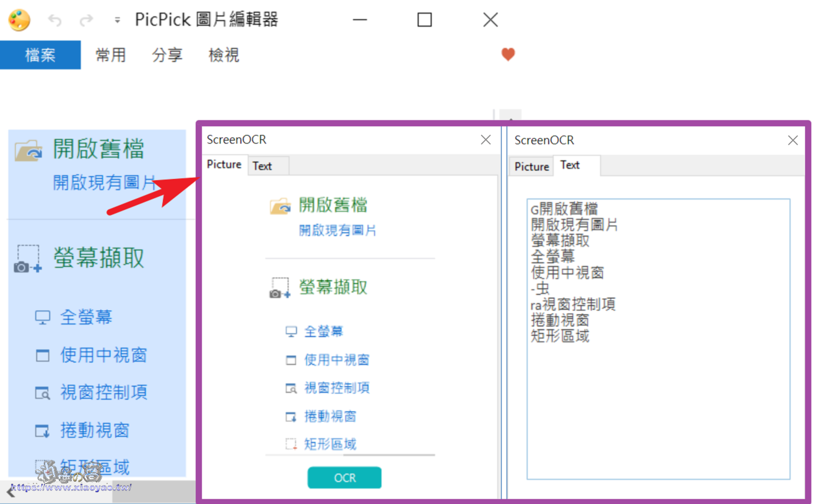
Task: Click 開啟現有圖片 text in ScreenOCR picture preview
Action: tap(338, 231)
